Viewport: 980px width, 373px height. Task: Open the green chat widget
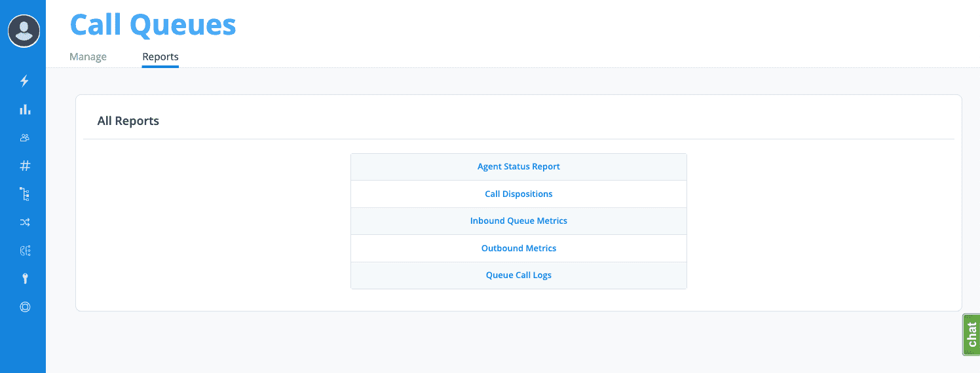[x=971, y=334]
